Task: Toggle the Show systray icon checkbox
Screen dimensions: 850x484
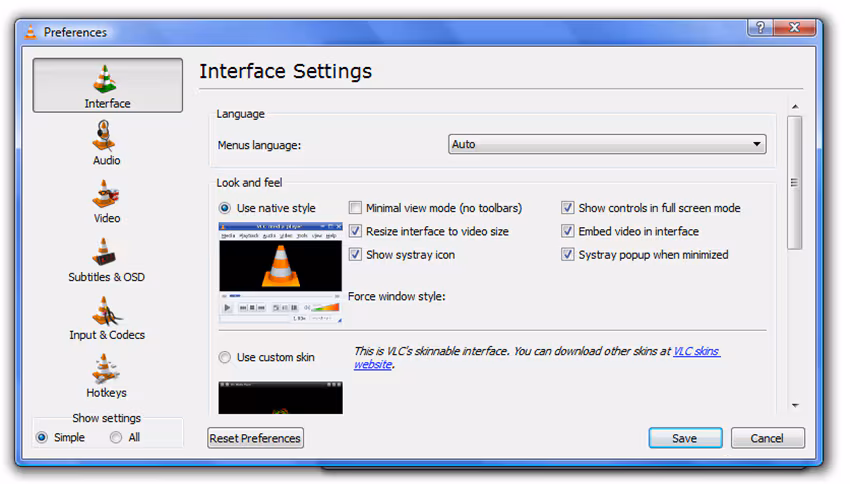Action: coord(355,255)
